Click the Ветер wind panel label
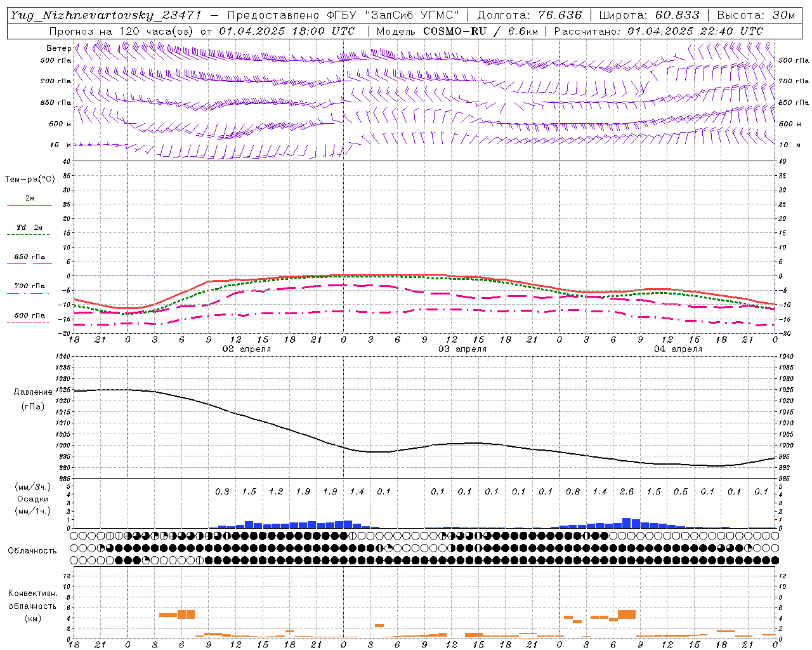This screenshot has height=650, width=812. 59,48
